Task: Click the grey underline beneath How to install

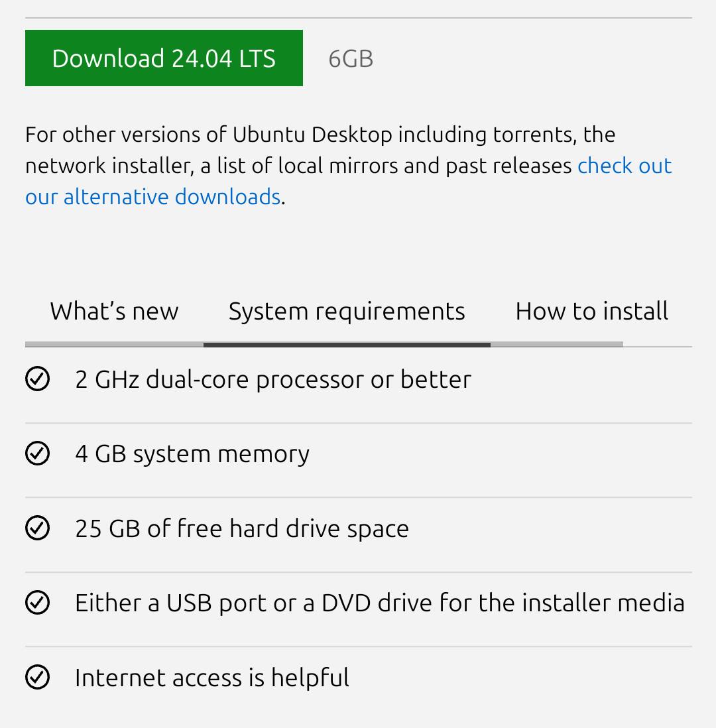Action: pyautogui.click(x=557, y=345)
